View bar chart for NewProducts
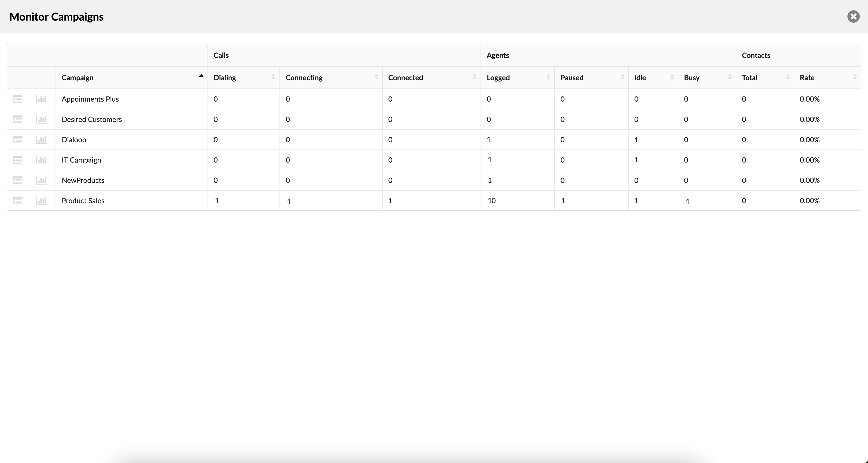The height and width of the screenshot is (463, 868). [x=41, y=180]
